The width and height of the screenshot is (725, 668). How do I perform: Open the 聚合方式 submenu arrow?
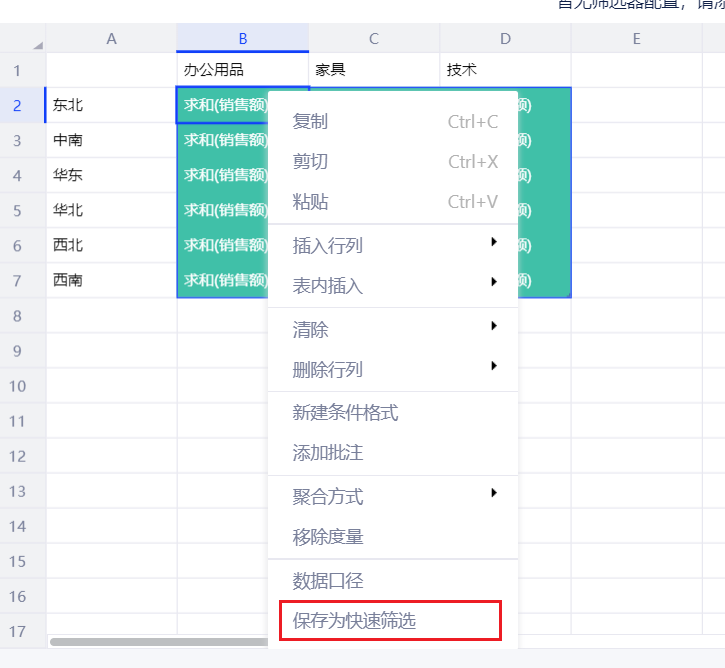[493, 492]
